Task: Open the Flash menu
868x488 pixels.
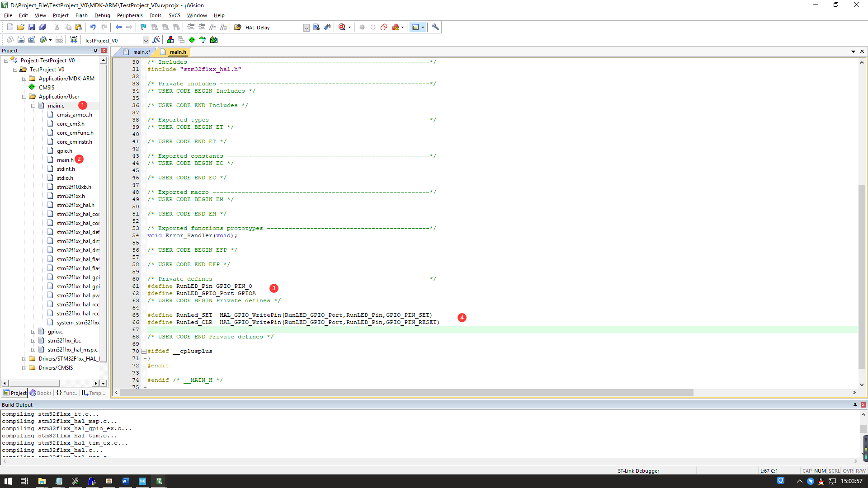Action: click(x=81, y=15)
